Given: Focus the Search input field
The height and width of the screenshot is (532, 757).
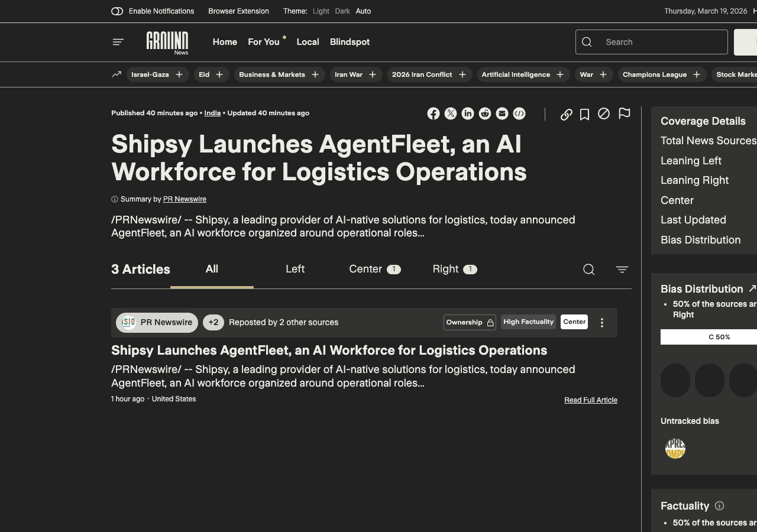Looking at the screenshot, I should click(x=652, y=42).
